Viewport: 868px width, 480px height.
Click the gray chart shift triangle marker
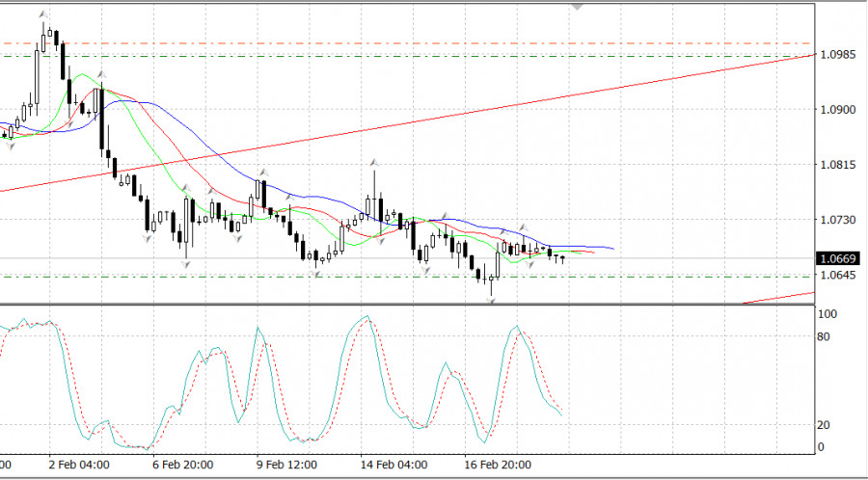click(578, 6)
